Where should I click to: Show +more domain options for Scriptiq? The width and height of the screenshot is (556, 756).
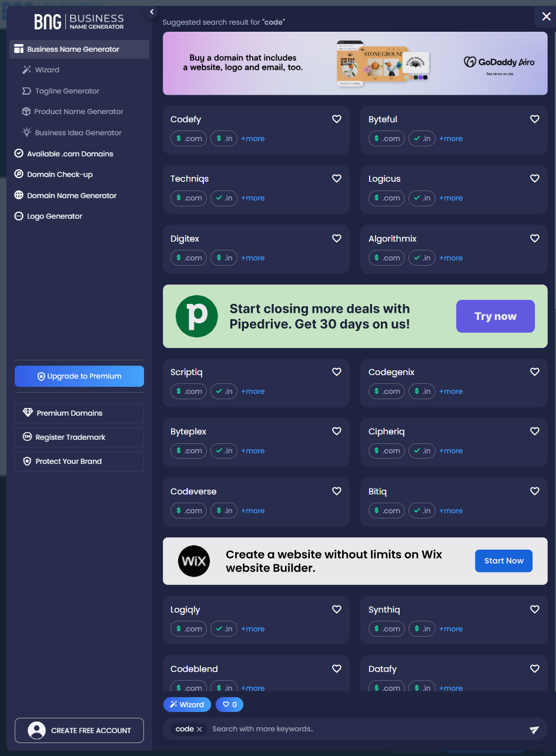[253, 392]
